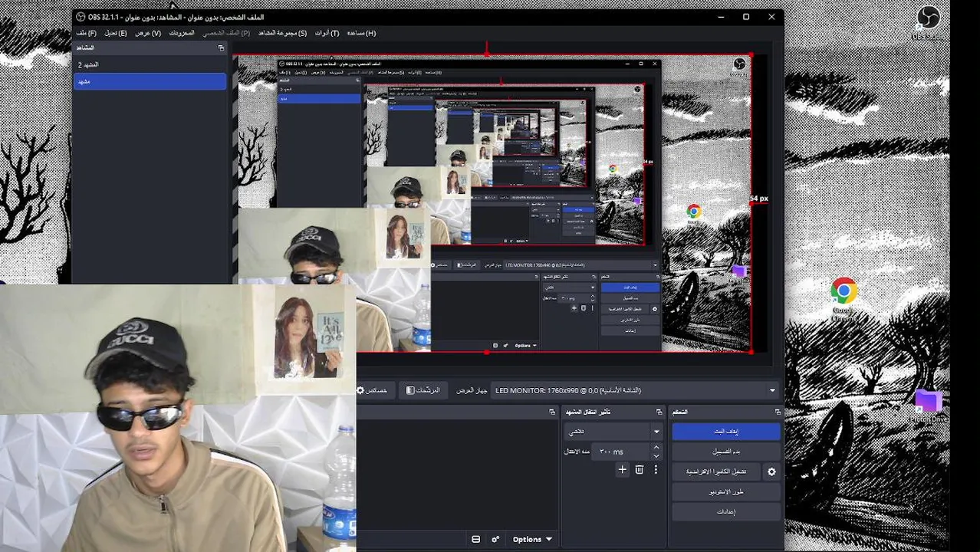Click the top-center red handle of the preview source
Image resolution: width=980 pixels, height=552 pixels.
click(x=487, y=54)
